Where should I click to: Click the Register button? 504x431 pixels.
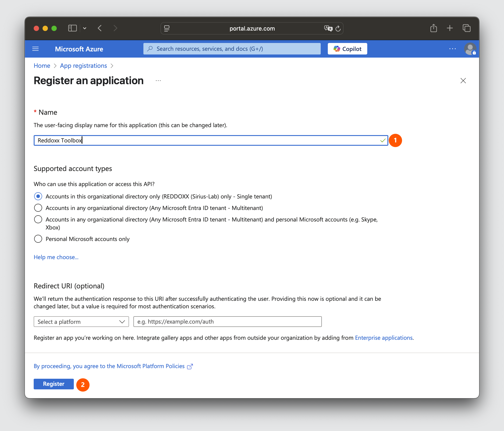pos(54,384)
